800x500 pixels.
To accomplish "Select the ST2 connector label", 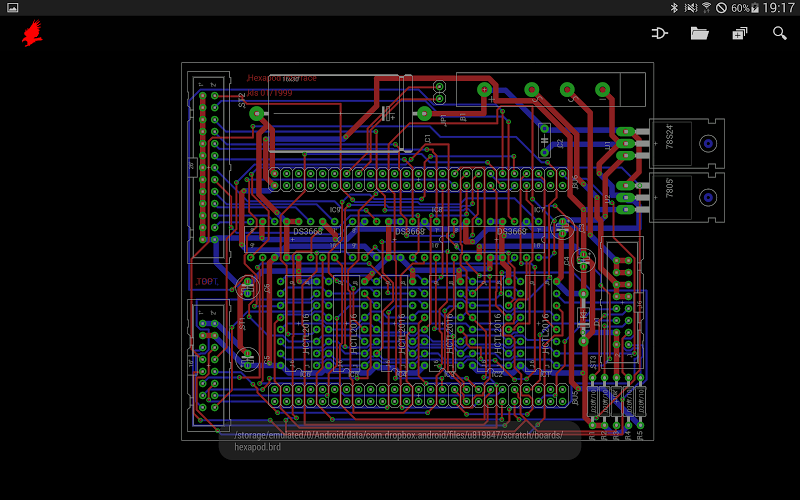I will pyautogui.click(x=242, y=101).
